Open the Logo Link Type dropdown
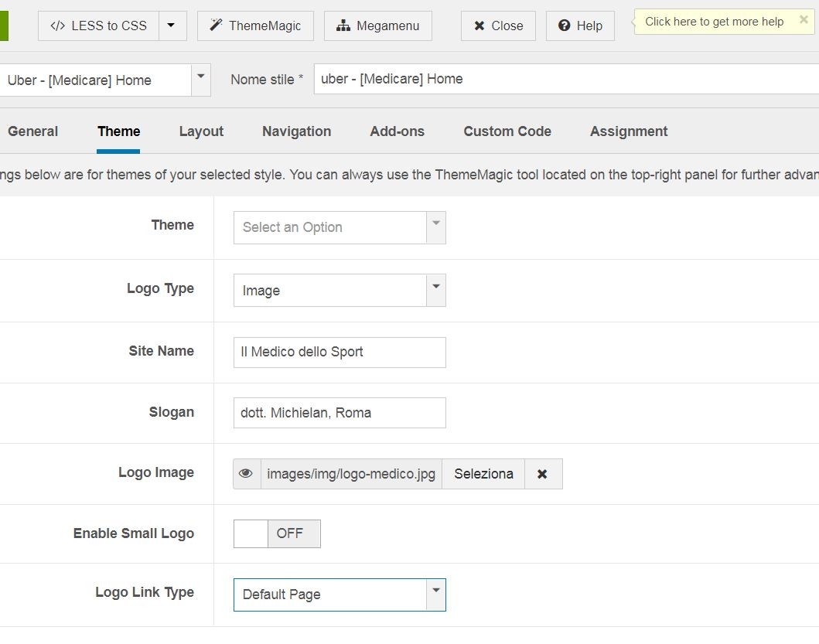Viewport: 819px width, 644px height. [x=340, y=595]
